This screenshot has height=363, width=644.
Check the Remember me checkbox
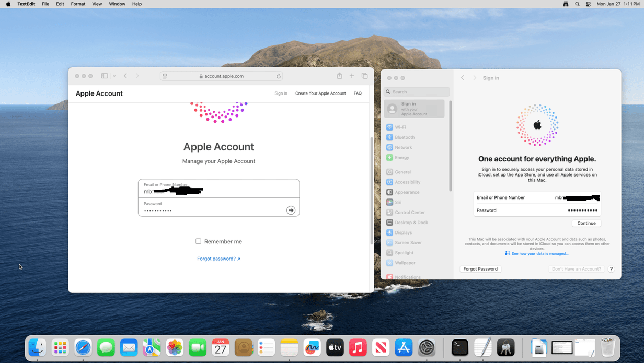click(x=198, y=241)
